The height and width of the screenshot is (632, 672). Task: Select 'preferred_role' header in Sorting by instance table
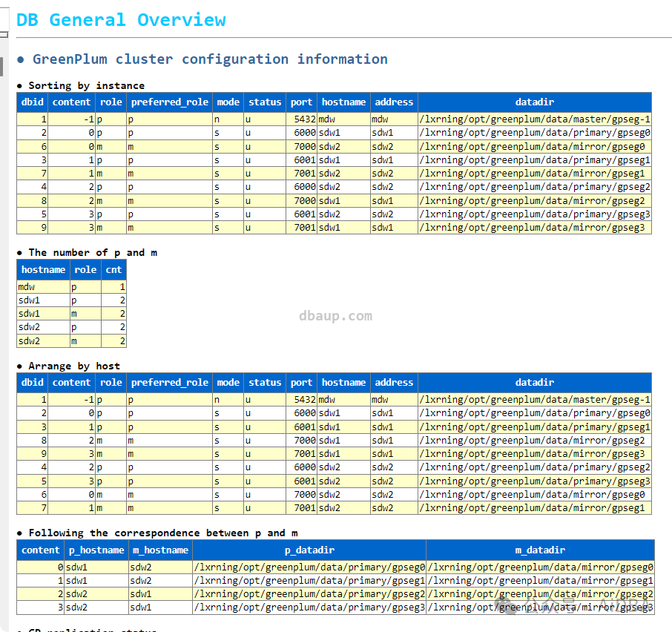point(170,102)
